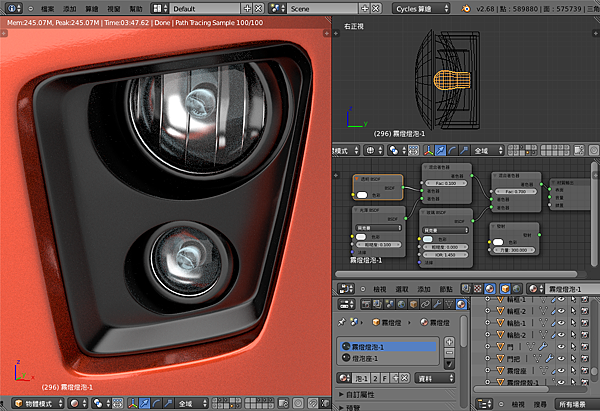Click the Default screen layout name field
The image size is (600, 411).
tap(205, 8)
